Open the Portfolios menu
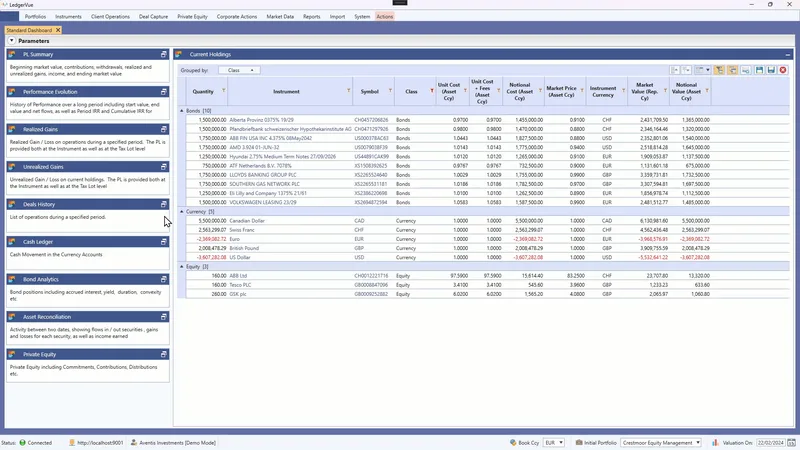800x450 pixels. pyautogui.click(x=35, y=16)
